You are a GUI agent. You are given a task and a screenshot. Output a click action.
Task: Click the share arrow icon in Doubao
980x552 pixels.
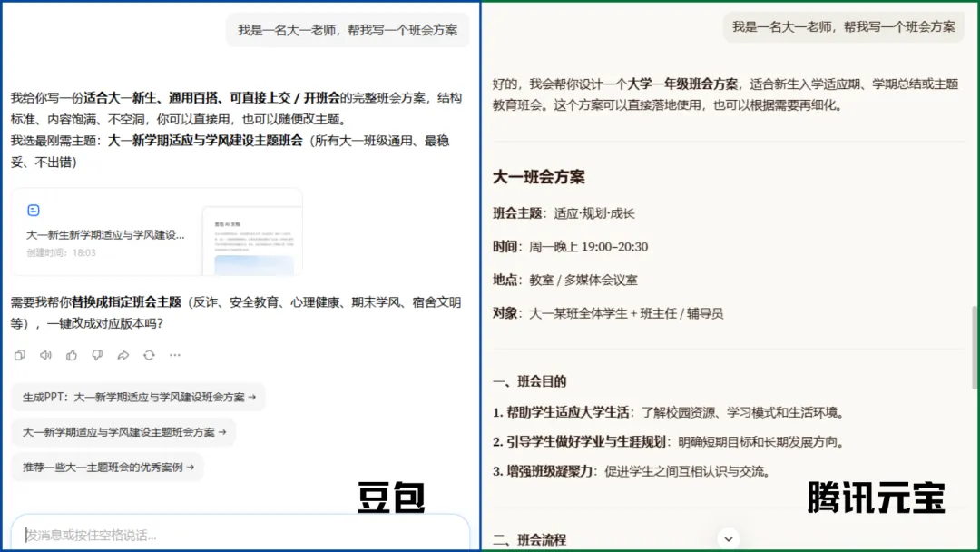click(123, 355)
